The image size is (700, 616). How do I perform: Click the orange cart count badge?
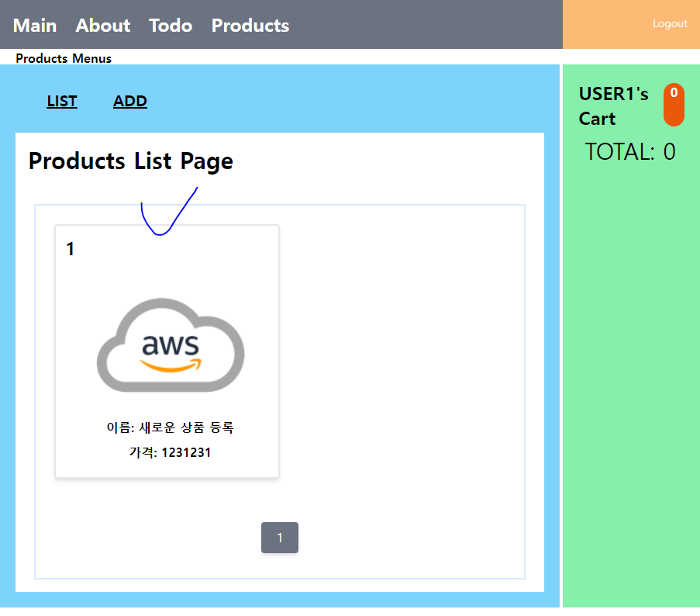click(x=674, y=105)
